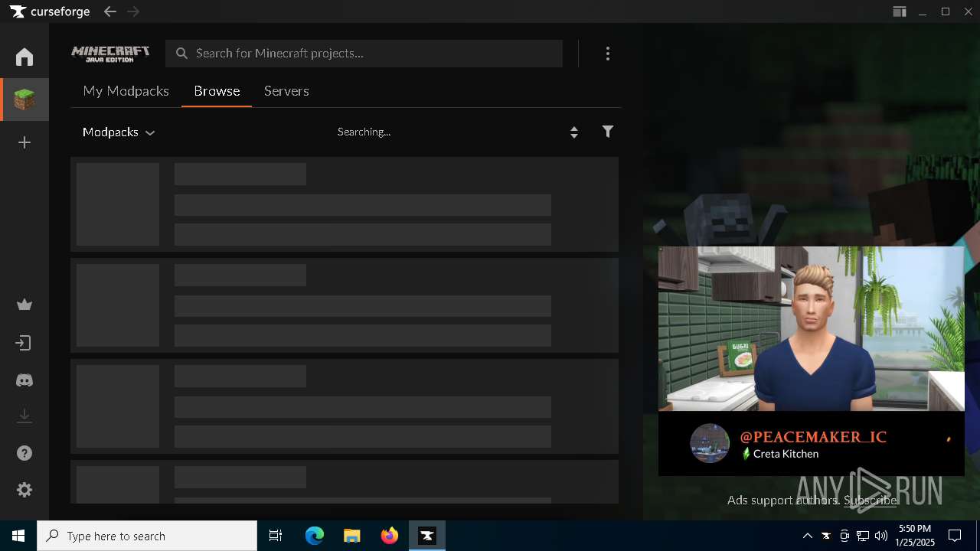This screenshot has width=980, height=551.
Task: Open the three-dot more options menu
Action: point(608,54)
